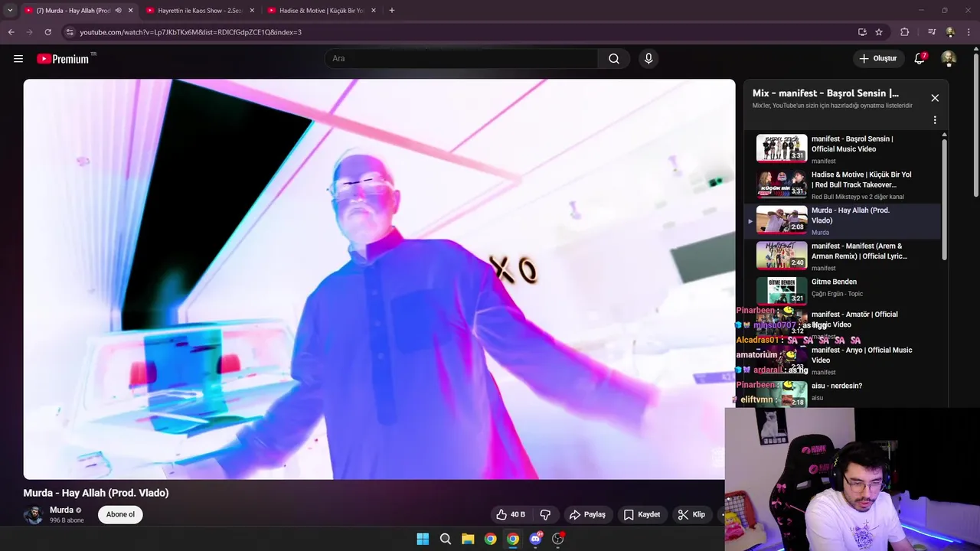Image resolution: width=980 pixels, height=551 pixels.
Task: View site information icon in address bar
Action: pyautogui.click(x=70, y=32)
